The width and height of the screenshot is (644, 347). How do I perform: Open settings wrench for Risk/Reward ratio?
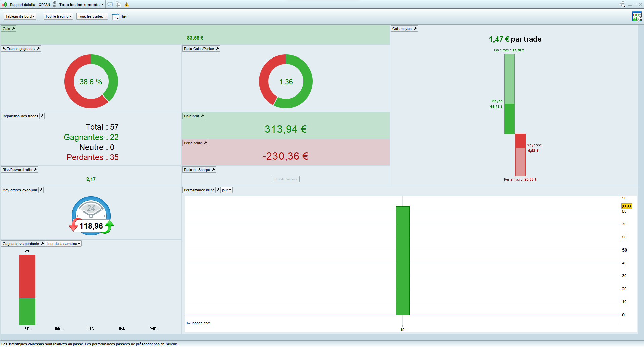point(35,170)
